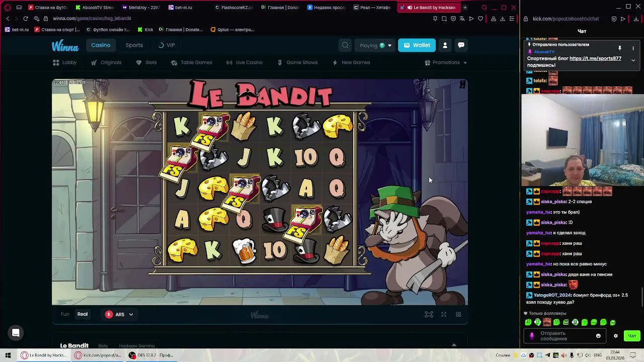Open Live Casino section
Screen dimensions: 644x362
pyautogui.click(x=245, y=62)
